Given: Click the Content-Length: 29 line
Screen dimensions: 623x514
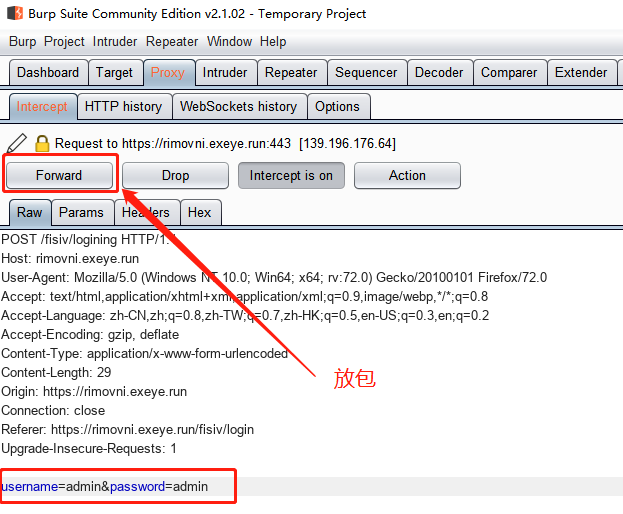Looking at the screenshot, I should (x=56, y=372).
